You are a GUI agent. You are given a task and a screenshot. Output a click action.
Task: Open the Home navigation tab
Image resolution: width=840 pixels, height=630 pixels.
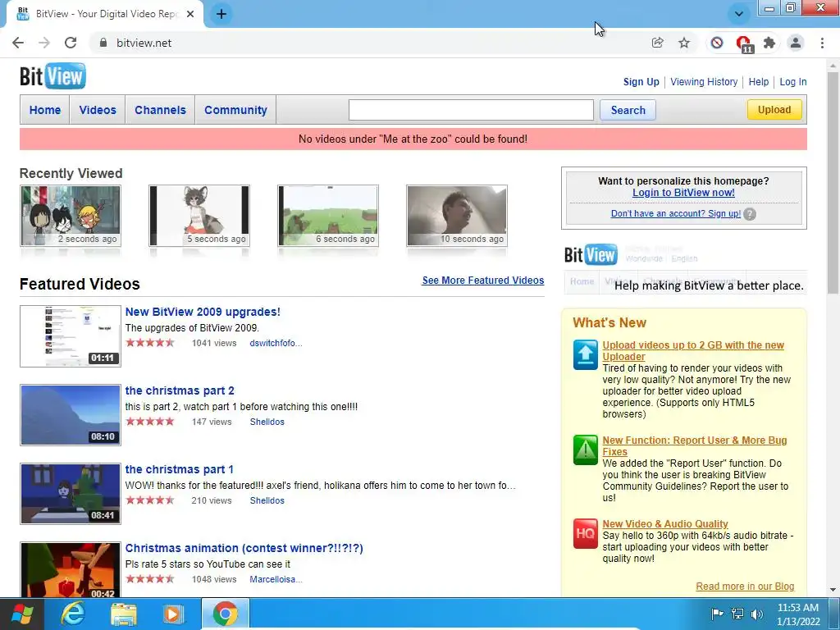click(45, 110)
